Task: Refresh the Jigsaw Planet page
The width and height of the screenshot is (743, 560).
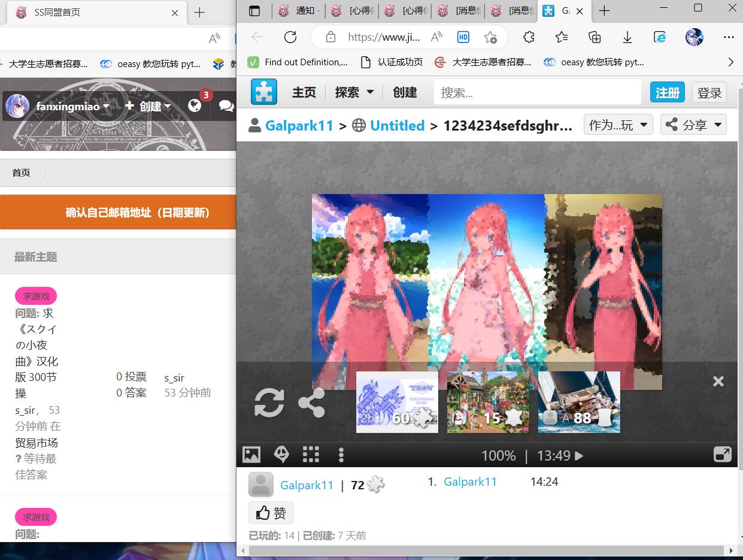Action: [290, 37]
